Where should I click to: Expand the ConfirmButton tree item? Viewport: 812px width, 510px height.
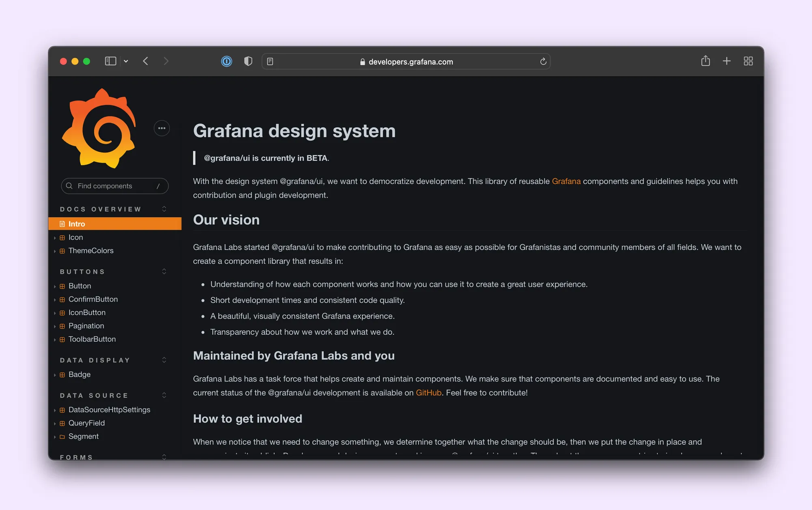[x=93, y=299]
